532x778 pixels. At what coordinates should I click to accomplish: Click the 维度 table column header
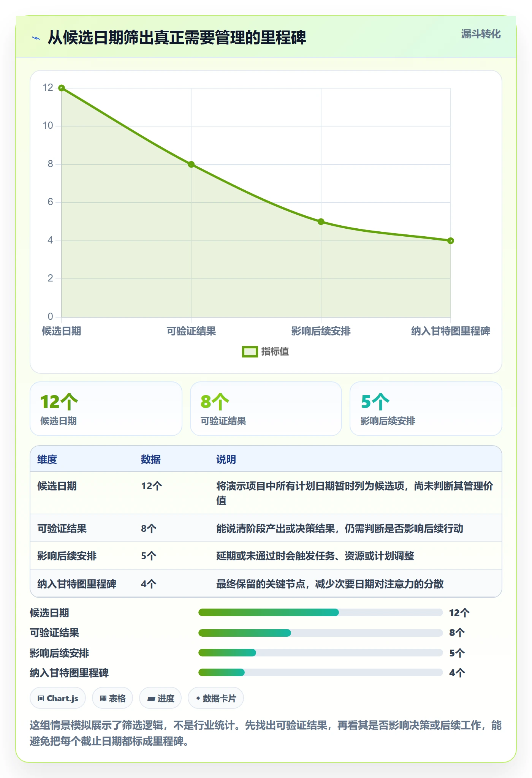tap(47, 459)
